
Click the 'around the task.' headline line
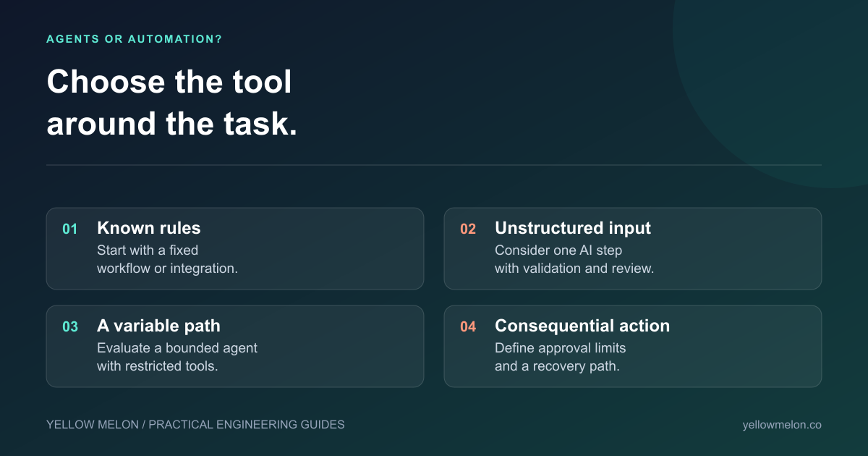click(x=172, y=124)
